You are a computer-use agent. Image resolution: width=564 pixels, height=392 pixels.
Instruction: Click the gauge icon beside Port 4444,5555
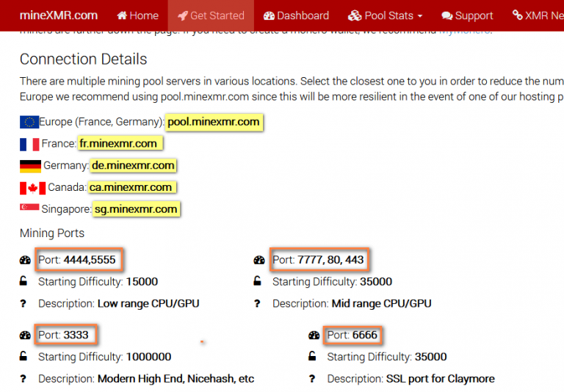point(24,260)
